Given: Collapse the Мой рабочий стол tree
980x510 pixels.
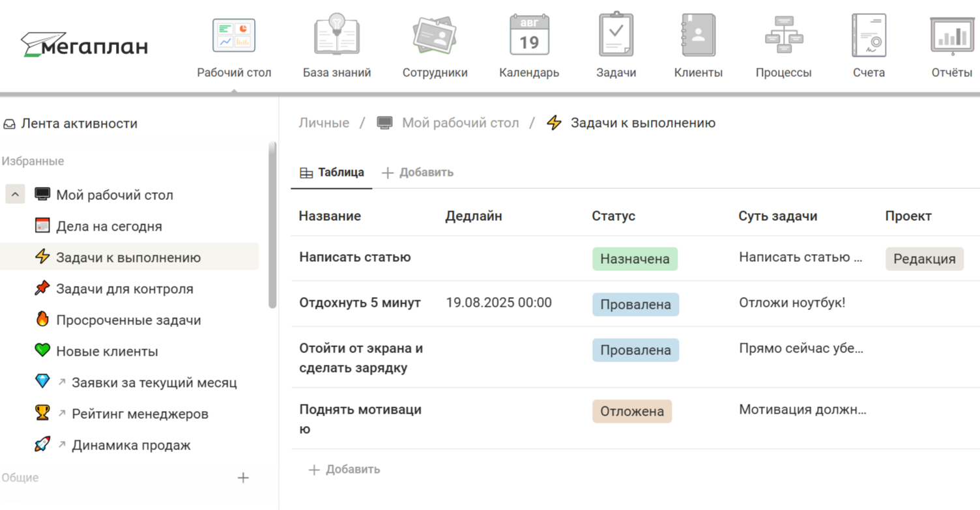Looking at the screenshot, I should point(16,194).
